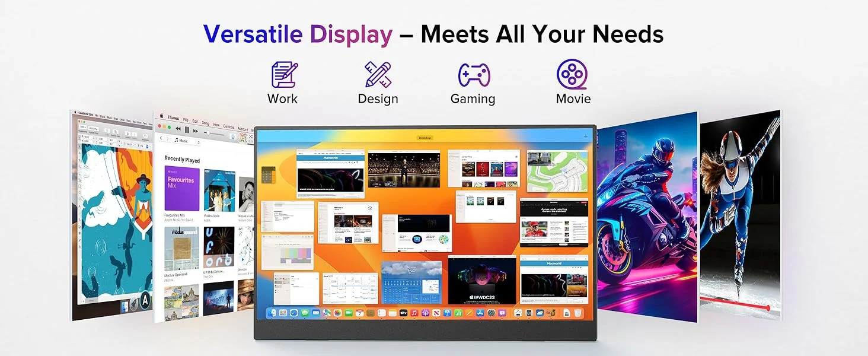Launch Safari from the Dock
The image size is (868, 356).
click(x=294, y=313)
